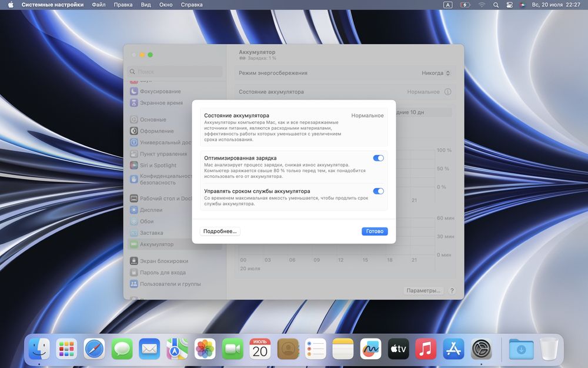This screenshot has height=368, width=588.
Task: Open the Вид menu
Action: coord(146,5)
